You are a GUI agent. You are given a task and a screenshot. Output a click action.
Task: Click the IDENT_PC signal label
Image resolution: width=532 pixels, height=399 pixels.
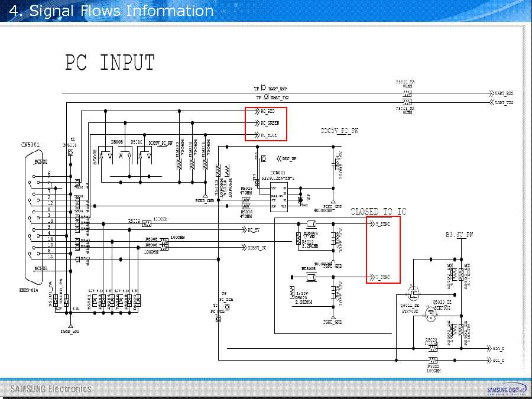(x=257, y=248)
